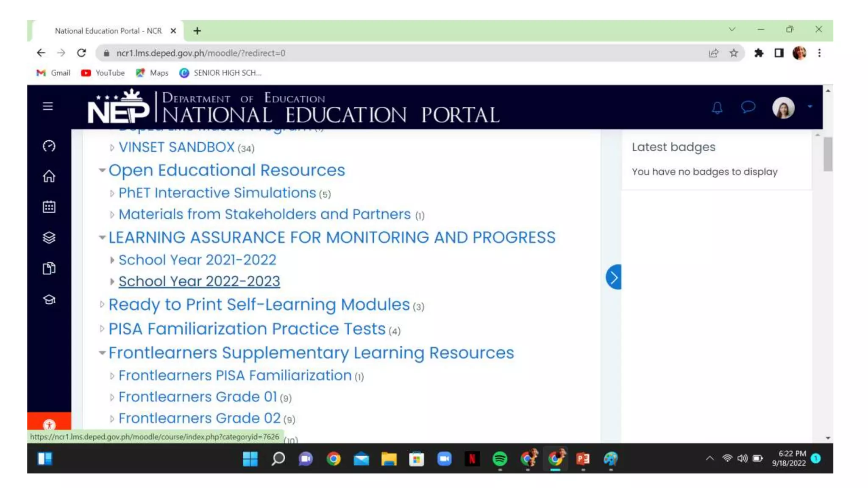868x488 pixels.
Task: Open the orange accessibility button
Action: [49, 424]
